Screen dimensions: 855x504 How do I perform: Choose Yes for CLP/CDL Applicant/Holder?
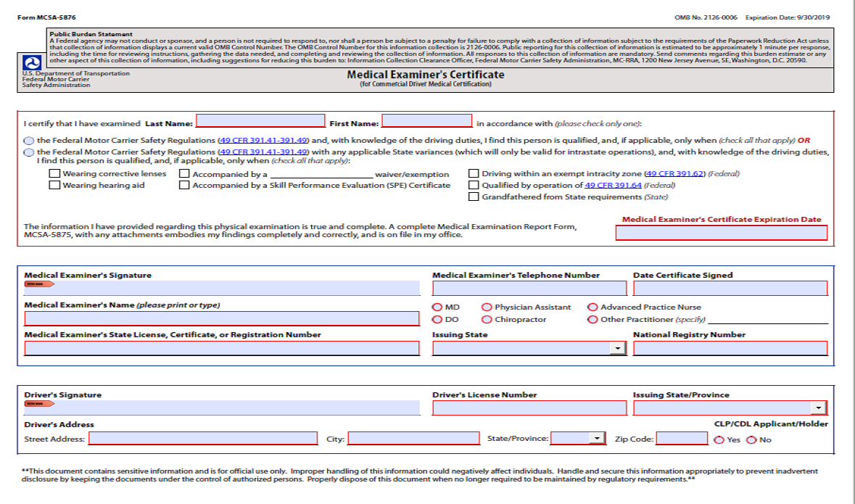pyautogui.click(x=719, y=440)
